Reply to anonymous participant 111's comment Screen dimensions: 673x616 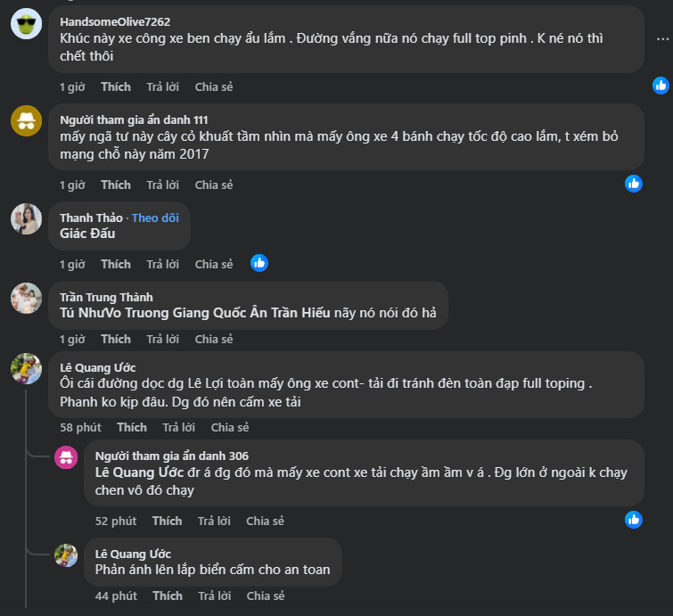pos(162,185)
